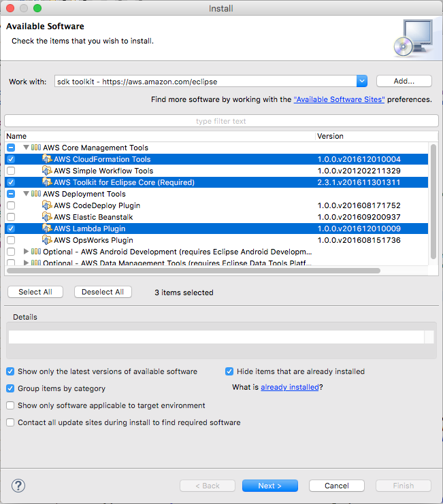Click the Optional AWS Android Development category icon
The height and width of the screenshot is (504, 443).
(x=36, y=252)
